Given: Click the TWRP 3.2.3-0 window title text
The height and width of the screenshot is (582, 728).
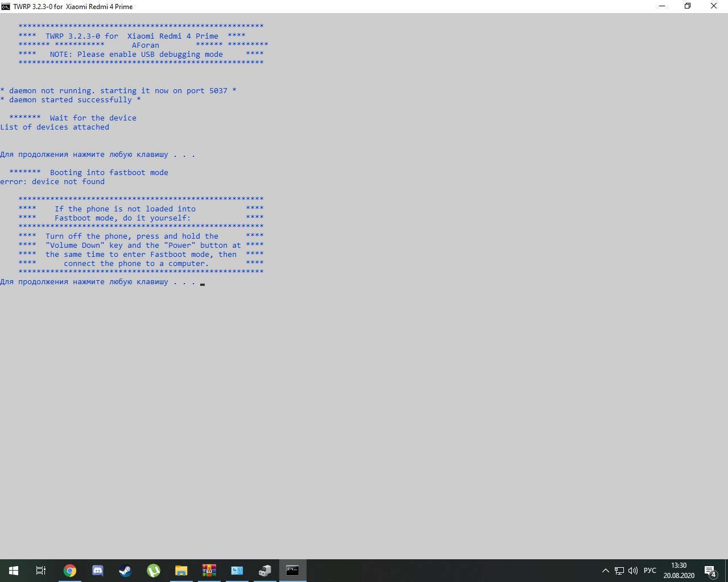Looking at the screenshot, I should click(x=73, y=7).
